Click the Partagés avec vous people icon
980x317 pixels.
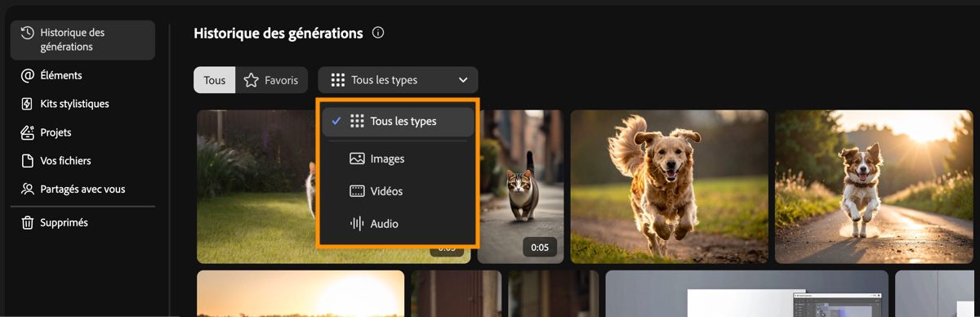(27, 189)
